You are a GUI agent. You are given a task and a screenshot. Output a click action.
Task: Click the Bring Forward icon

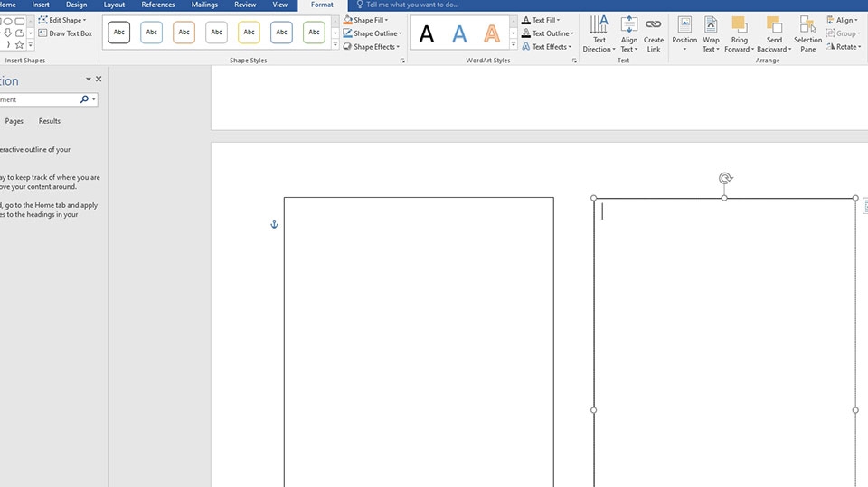pyautogui.click(x=739, y=25)
